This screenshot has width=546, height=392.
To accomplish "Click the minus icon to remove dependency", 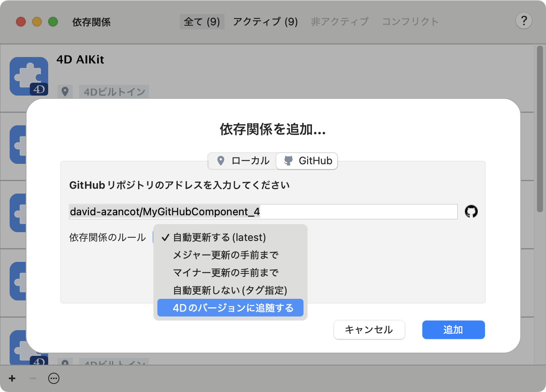I will 33,378.
